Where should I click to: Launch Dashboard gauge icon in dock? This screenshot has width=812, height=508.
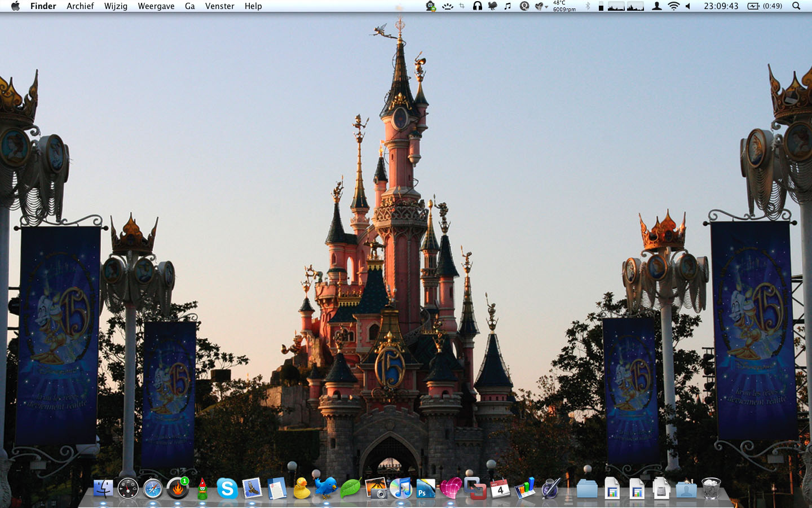tap(128, 489)
